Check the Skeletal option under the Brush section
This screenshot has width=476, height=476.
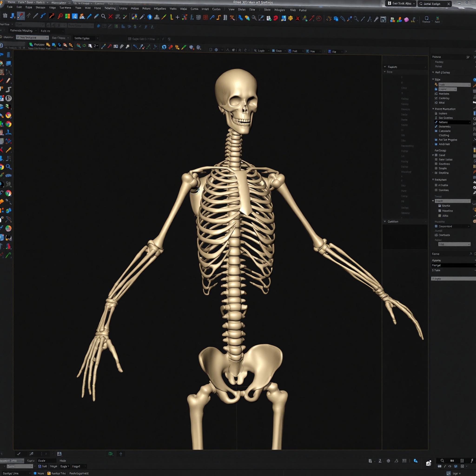[440, 205]
